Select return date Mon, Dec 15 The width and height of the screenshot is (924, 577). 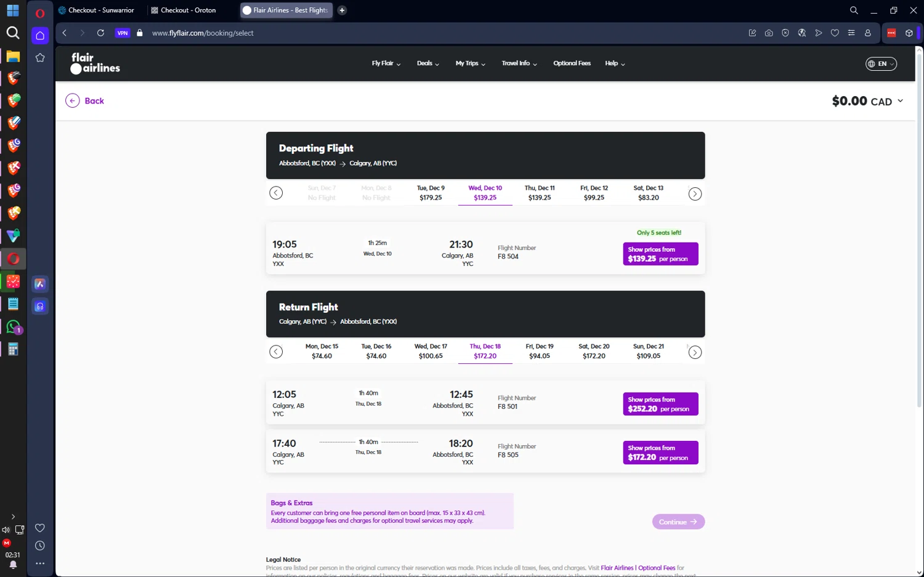click(x=322, y=351)
